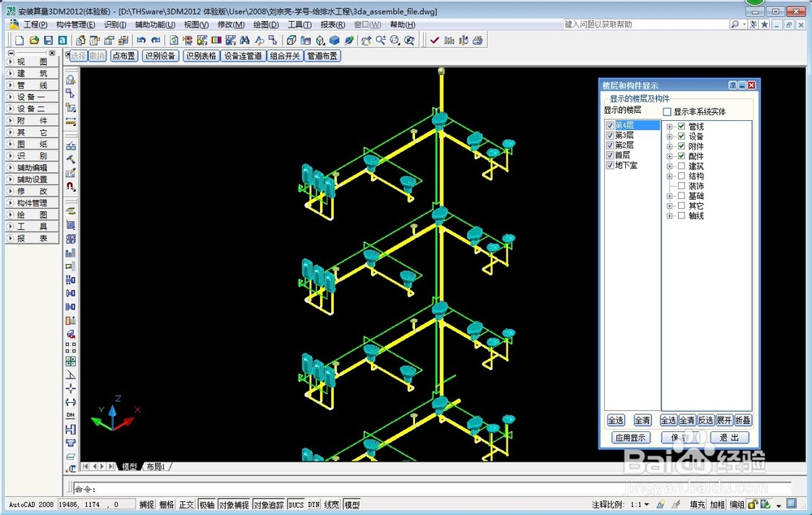The height and width of the screenshot is (515, 812).
Task: Check the 装饰 component checkbox
Action: [681, 185]
